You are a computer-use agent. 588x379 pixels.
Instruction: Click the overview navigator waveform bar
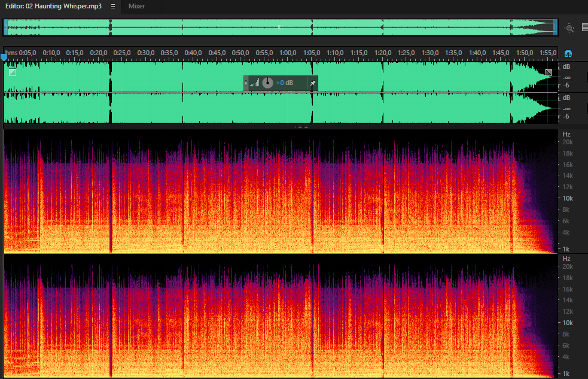click(x=281, y=28)
